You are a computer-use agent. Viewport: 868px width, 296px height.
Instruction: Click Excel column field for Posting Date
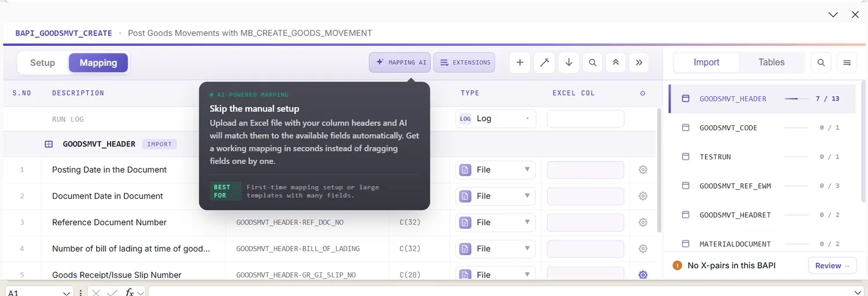(x=586, y=170)
